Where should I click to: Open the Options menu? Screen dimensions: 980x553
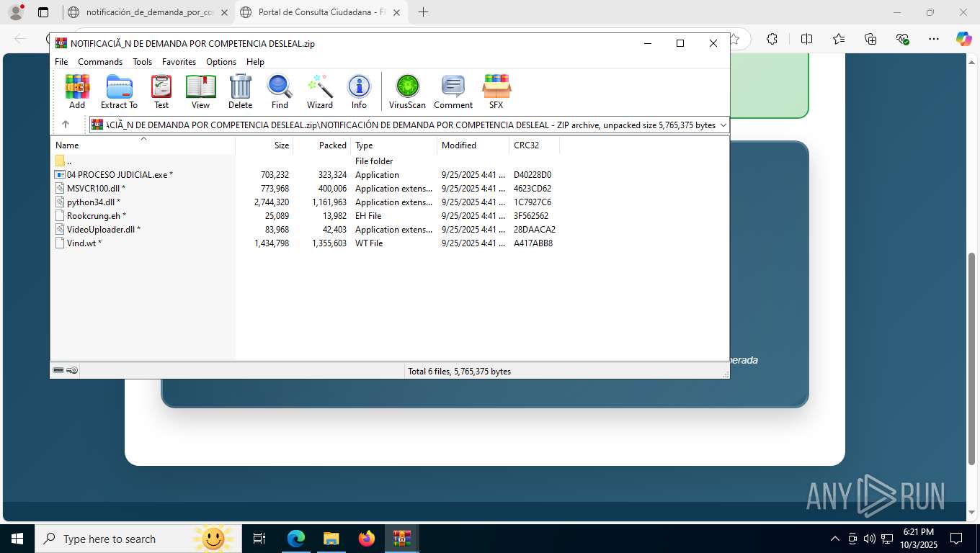pos(221,62)
